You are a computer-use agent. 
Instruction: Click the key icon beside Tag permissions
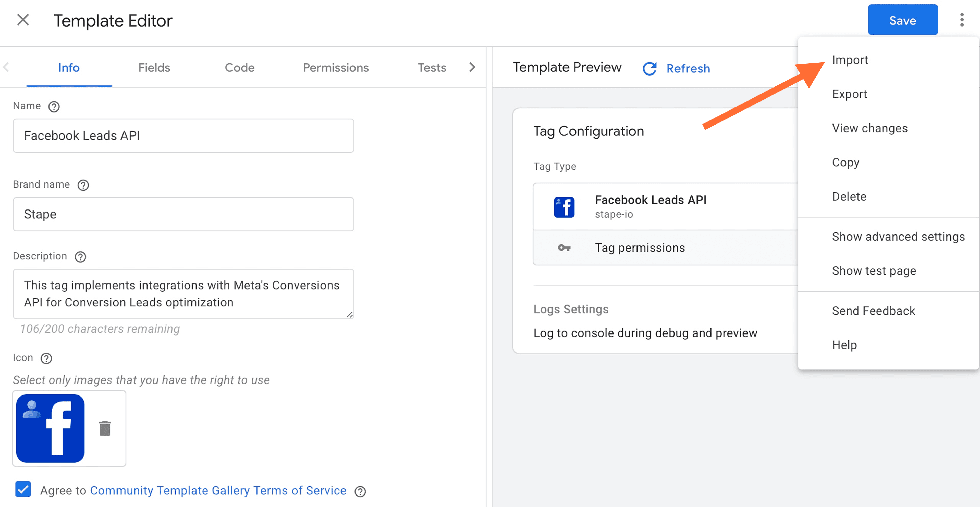564,248
